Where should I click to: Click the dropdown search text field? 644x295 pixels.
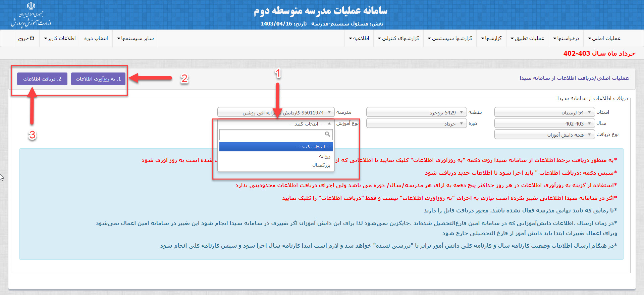point(272,135)
